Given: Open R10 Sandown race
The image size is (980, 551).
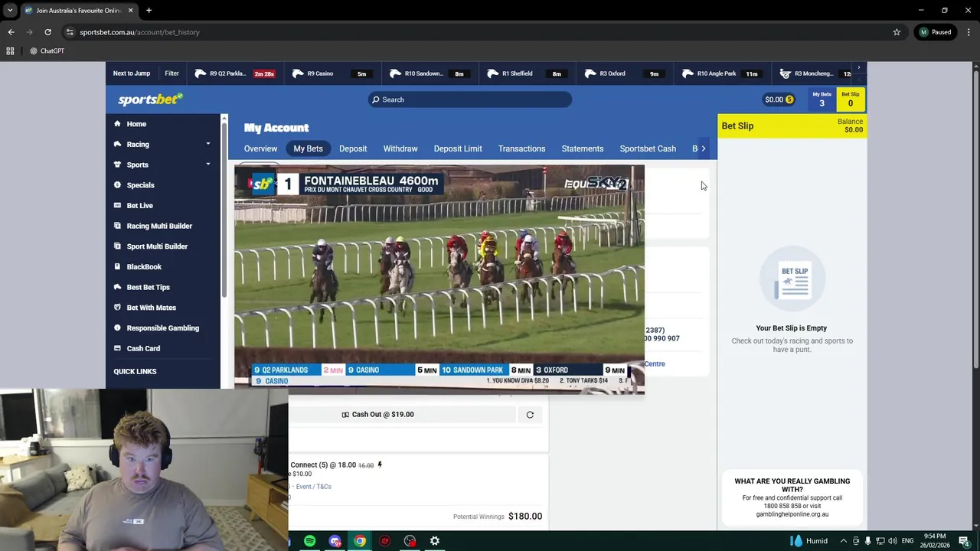Looking at the screenshot, I should coord(430,73).
